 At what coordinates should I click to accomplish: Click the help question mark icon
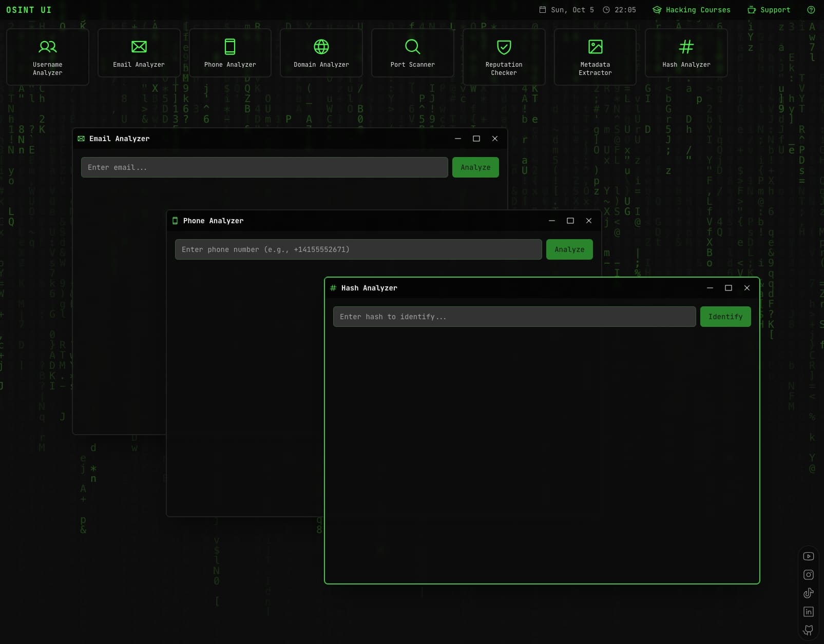811,10
